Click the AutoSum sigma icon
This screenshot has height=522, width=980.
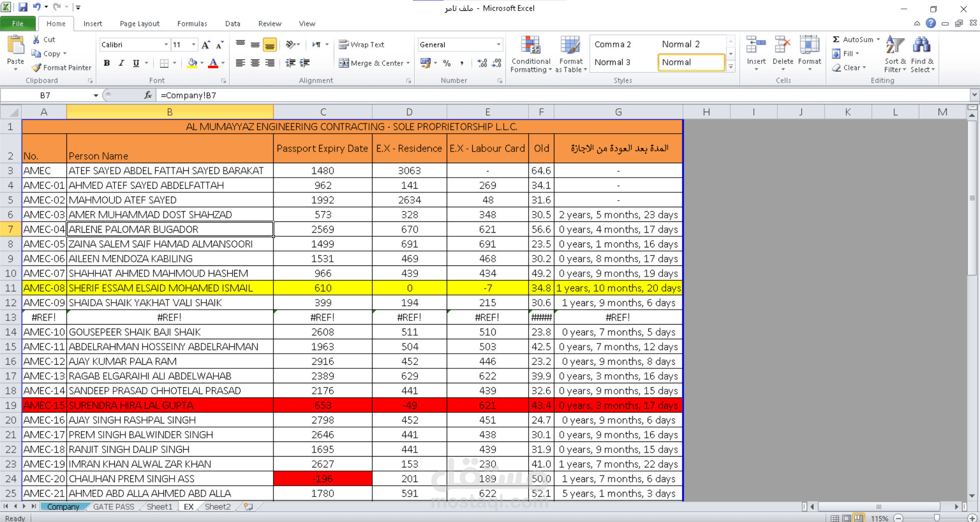pos(836,39)
